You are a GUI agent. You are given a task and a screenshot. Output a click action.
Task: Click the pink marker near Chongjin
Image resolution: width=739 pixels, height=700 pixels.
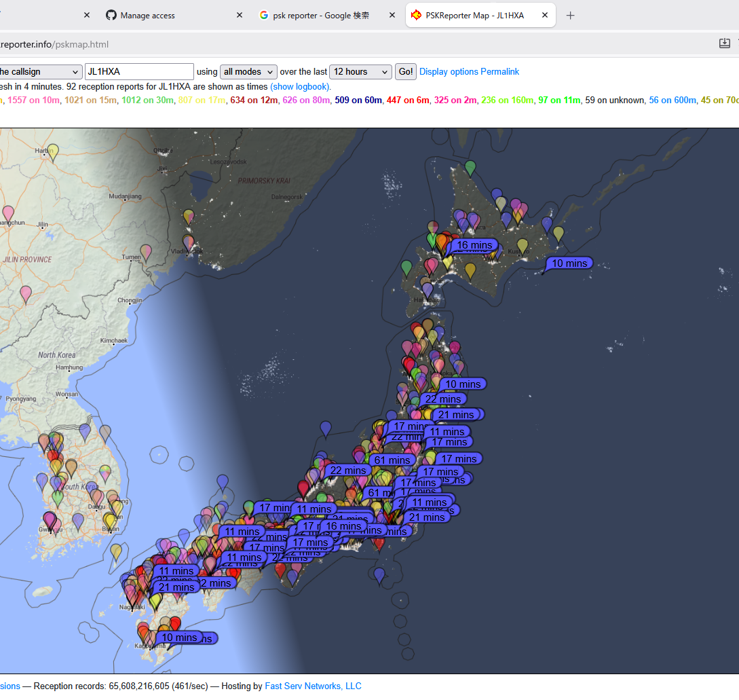pos(26,293)
